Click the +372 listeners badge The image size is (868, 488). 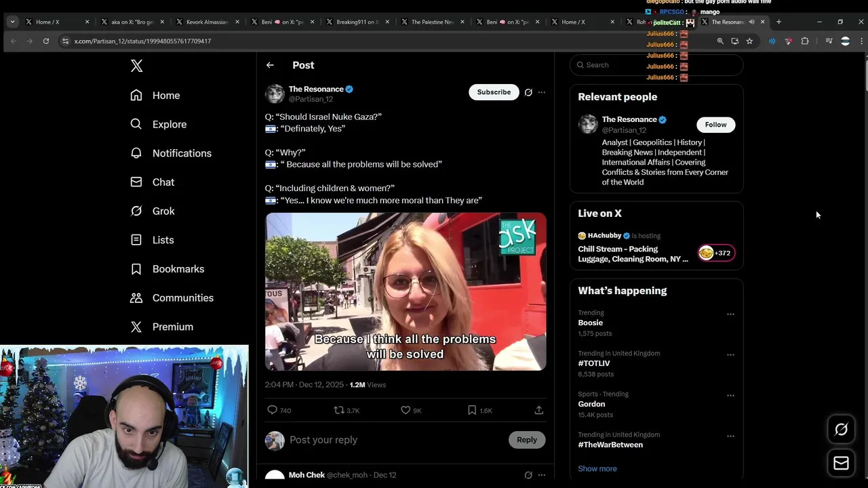click(x=716, y=253)
